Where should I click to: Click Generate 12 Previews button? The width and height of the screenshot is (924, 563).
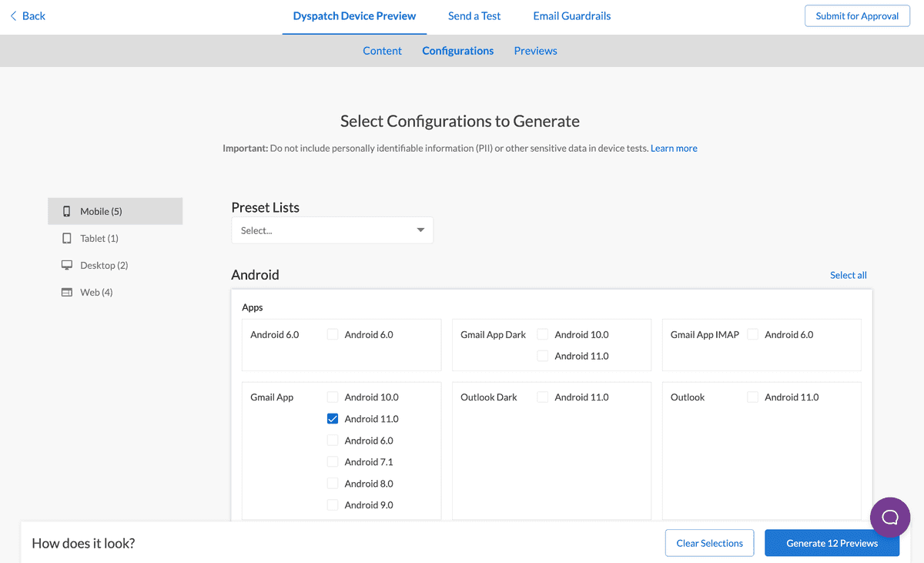[x=832, y=543]
